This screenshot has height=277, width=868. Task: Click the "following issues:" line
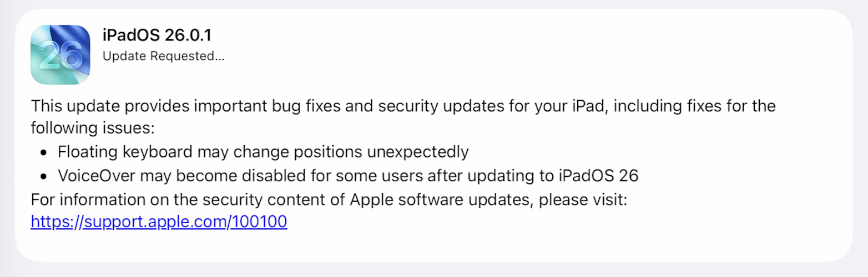[x=92, y=129]
